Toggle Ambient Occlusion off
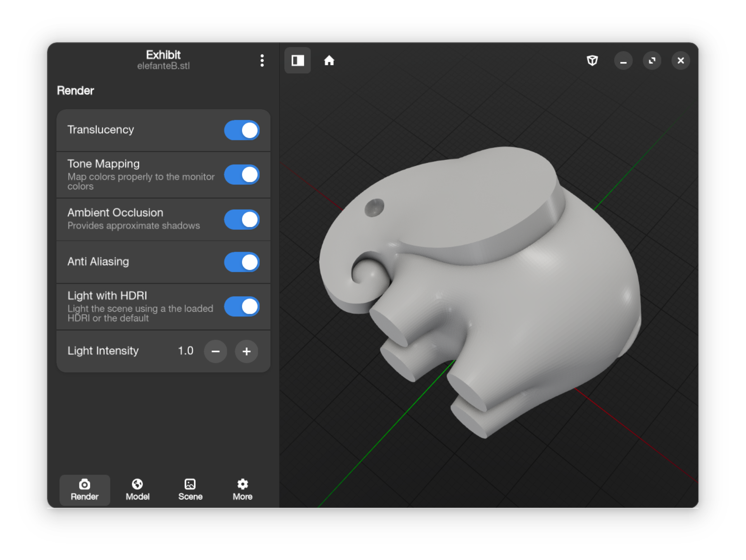This screenshot has width=746, height=560. (x=242, y=220)
